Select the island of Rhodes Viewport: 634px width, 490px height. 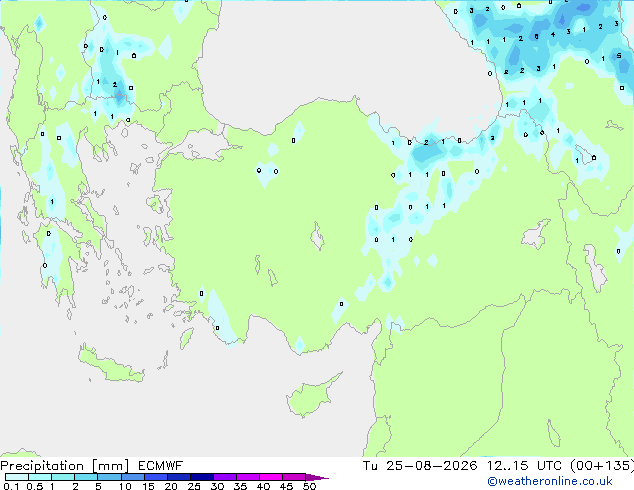pos(186,339)
